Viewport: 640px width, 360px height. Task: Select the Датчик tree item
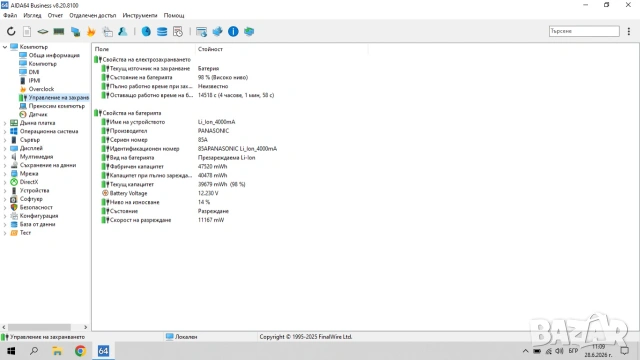pos(38,114)
